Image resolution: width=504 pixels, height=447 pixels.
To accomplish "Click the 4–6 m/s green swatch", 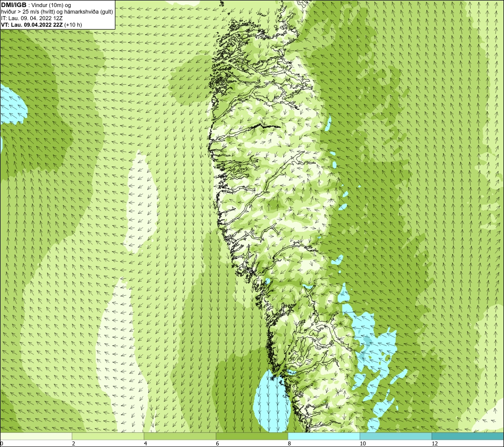I will point(180,436).
